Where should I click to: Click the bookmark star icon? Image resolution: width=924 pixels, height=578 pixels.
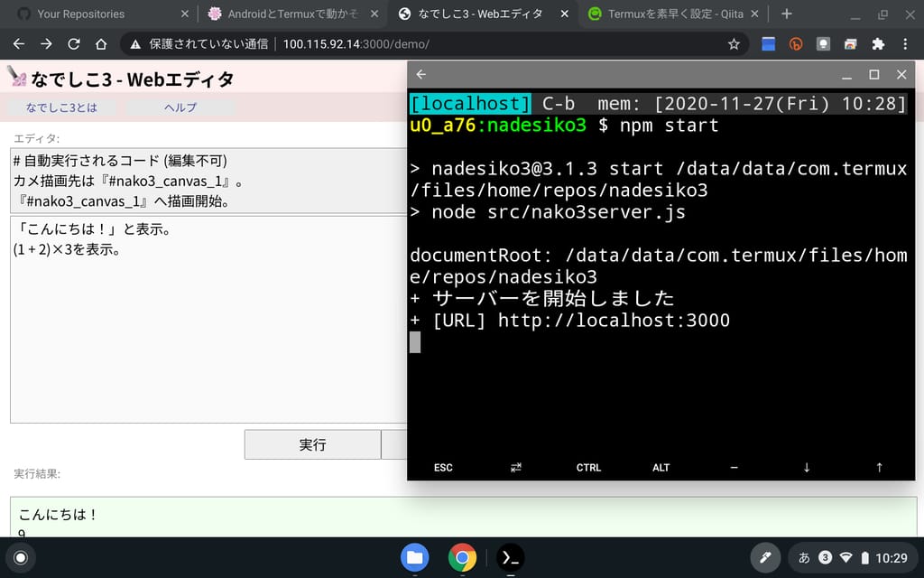[x=733, y=43]
